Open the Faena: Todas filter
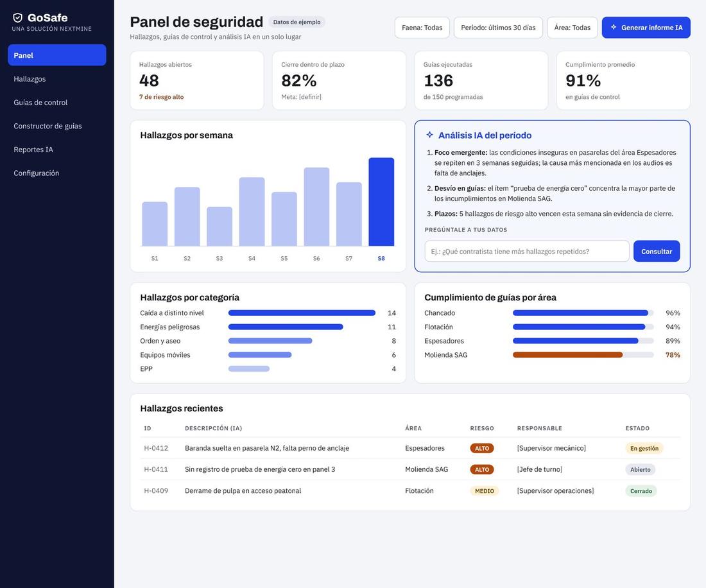 pos(422,28)
